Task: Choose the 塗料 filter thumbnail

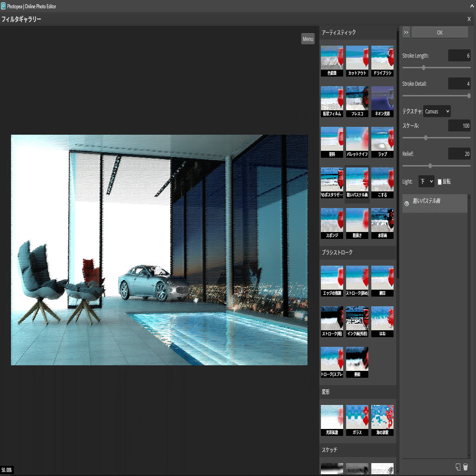Action: tap(332, 142)
